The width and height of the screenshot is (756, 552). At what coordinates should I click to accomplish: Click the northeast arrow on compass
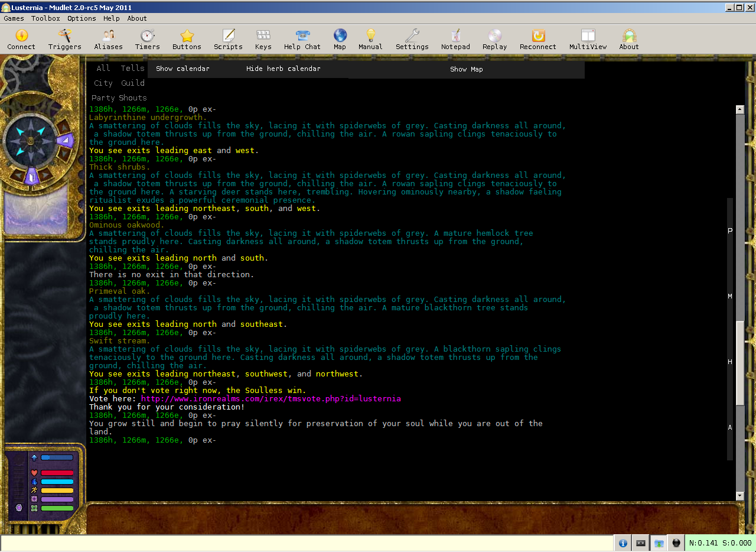tap(41, 131)
